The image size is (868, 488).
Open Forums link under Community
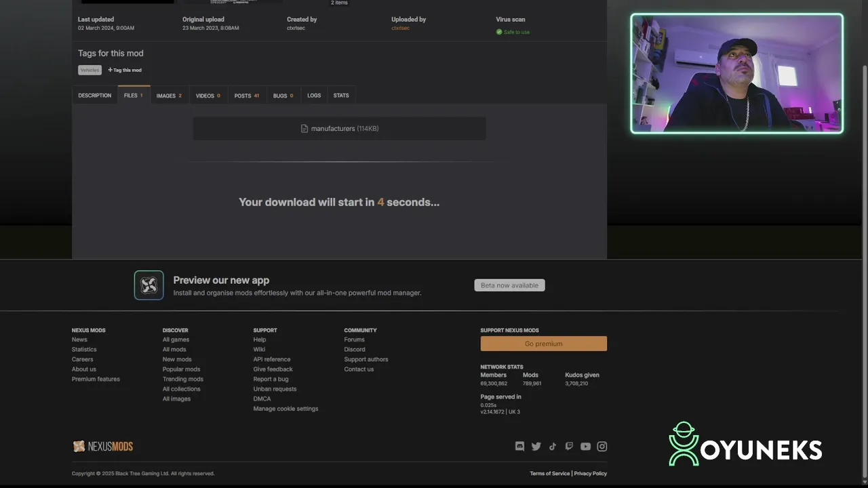click(x=354, y=340)
